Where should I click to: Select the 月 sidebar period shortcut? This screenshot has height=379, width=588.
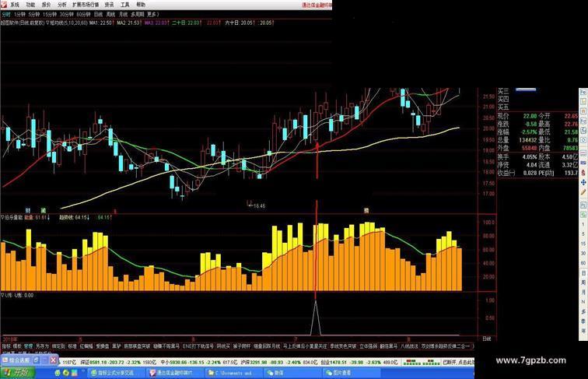(x=583, y=292)
